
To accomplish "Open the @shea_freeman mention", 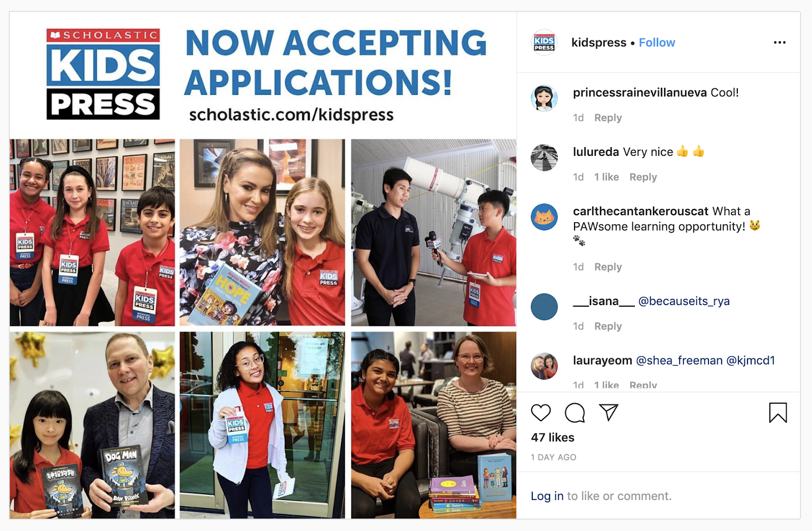I will coord(679,360).
